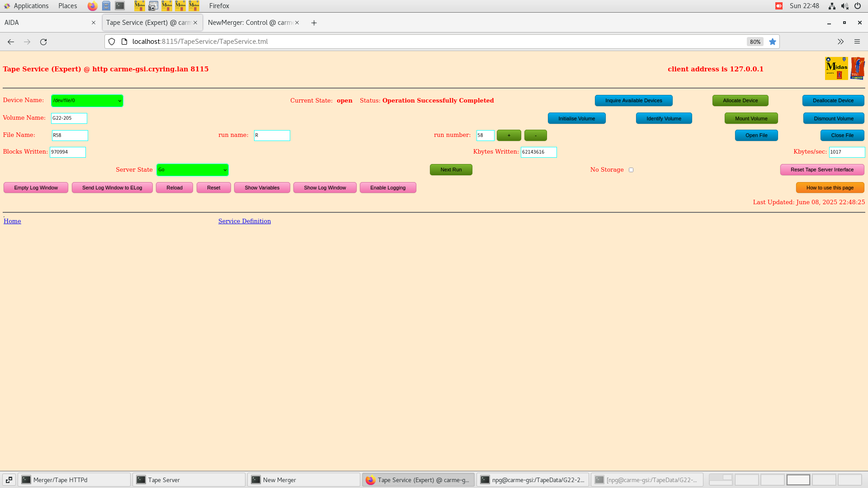Open Firefox from the top panel
This screenshot has width=868, height=488.
tap(92, 6)
